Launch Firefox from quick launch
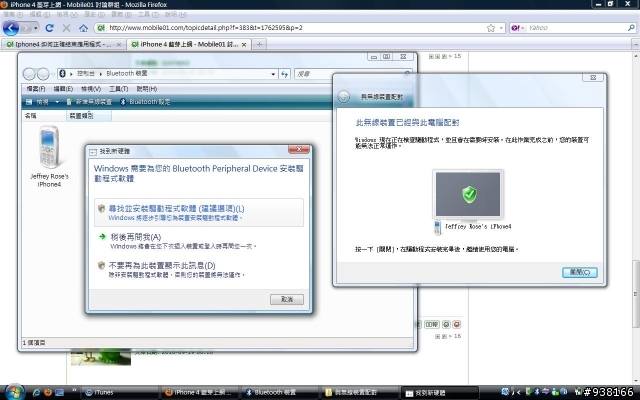640x400 pixels. tap(48, 392)
